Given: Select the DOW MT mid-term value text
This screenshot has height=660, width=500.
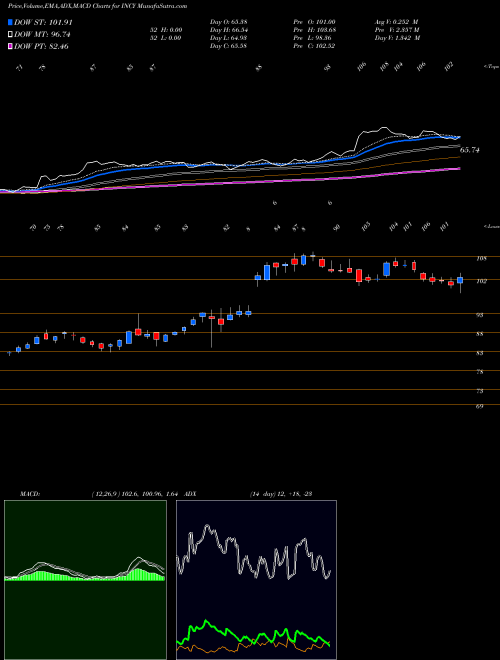Looking at the screenshot, I should (42, 35).
